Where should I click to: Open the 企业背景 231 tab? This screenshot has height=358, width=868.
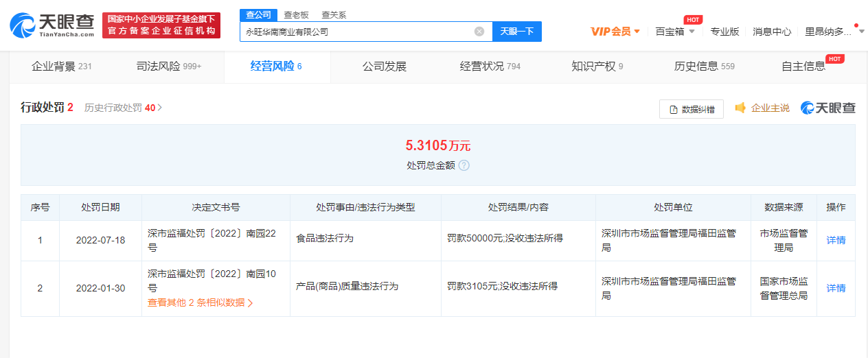tap(62, 67)
